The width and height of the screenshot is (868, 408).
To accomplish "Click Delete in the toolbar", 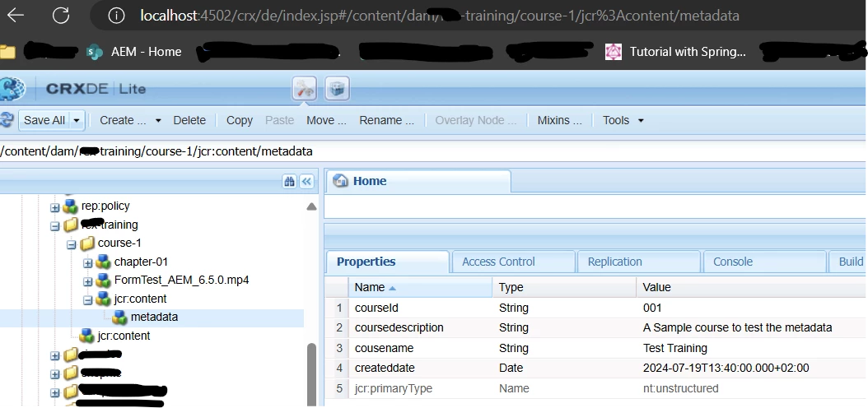I will (189, 120).
